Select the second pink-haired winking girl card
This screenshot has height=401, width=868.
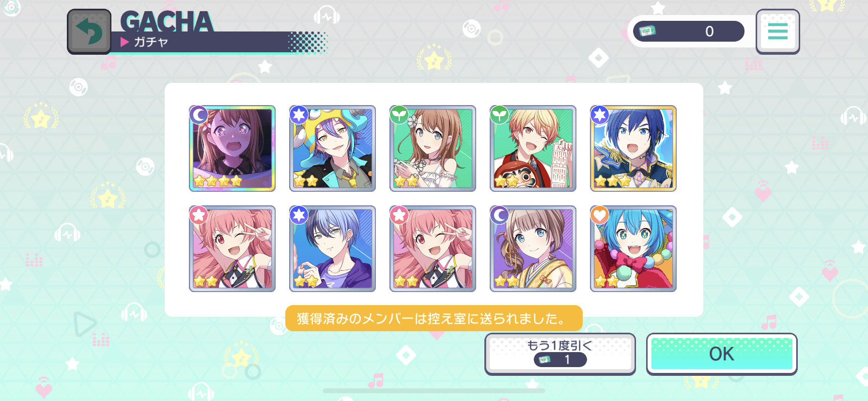(x=433, y=248)
